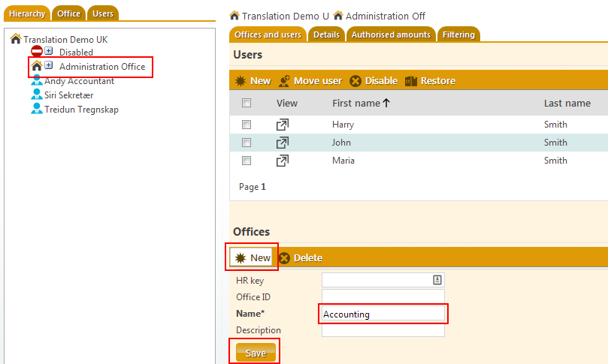This screenshot has width=608, height=364.
Task: Switch to the Office tab
Action: click(x=68, y=14)
